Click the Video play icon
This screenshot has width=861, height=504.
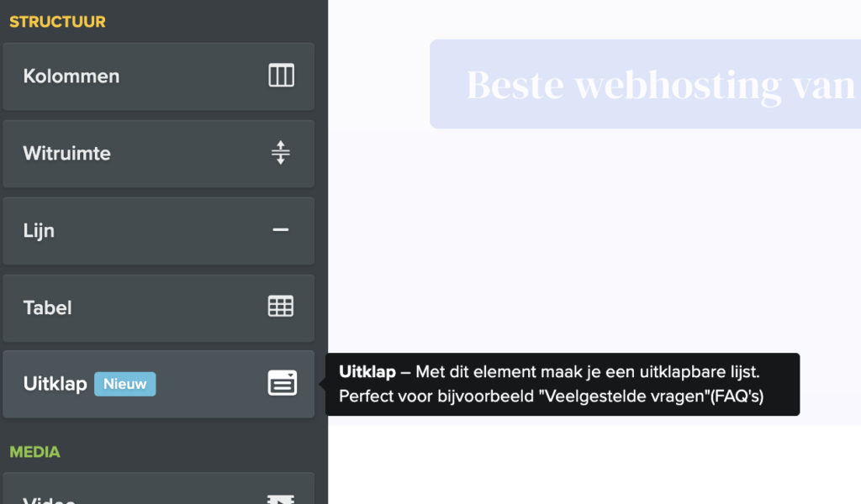(280, 499)
